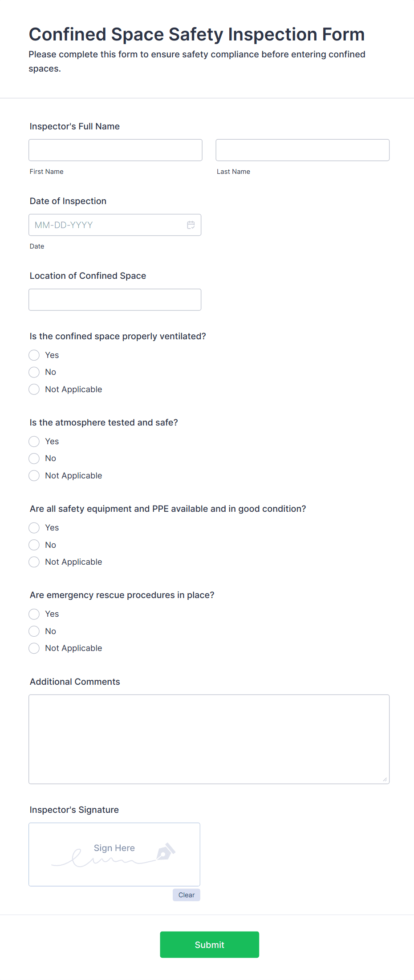Screen dimensions: 414x980
Task: Select Yes for proper ventilation question
Action: click(x=34, y=355)
